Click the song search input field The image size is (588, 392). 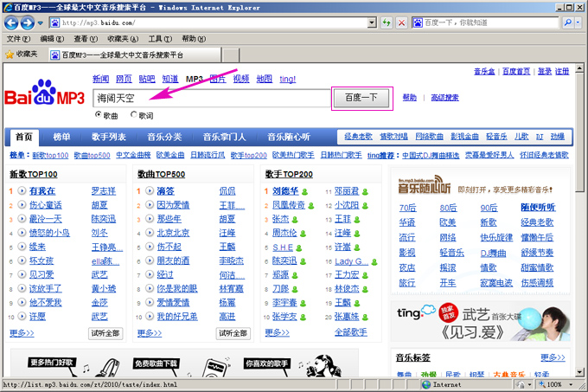[212, 99]
